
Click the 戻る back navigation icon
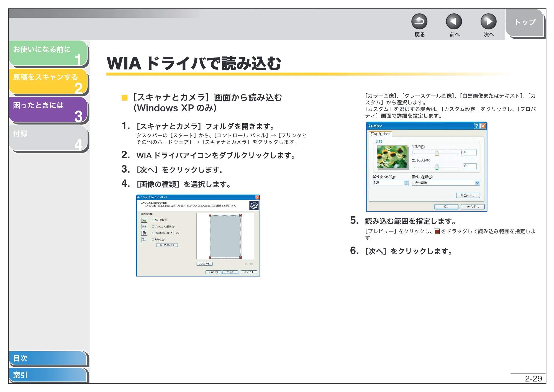coord(419,21)
